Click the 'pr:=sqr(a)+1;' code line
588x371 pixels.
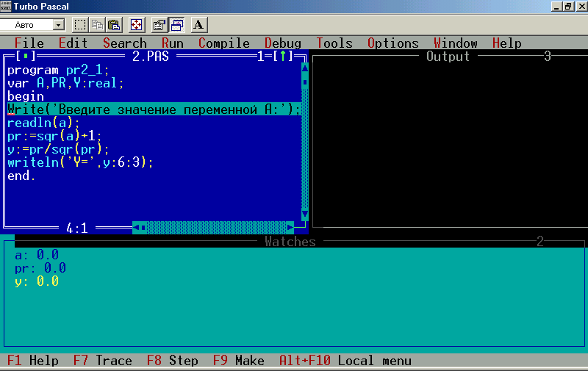(x=54, y=136)
